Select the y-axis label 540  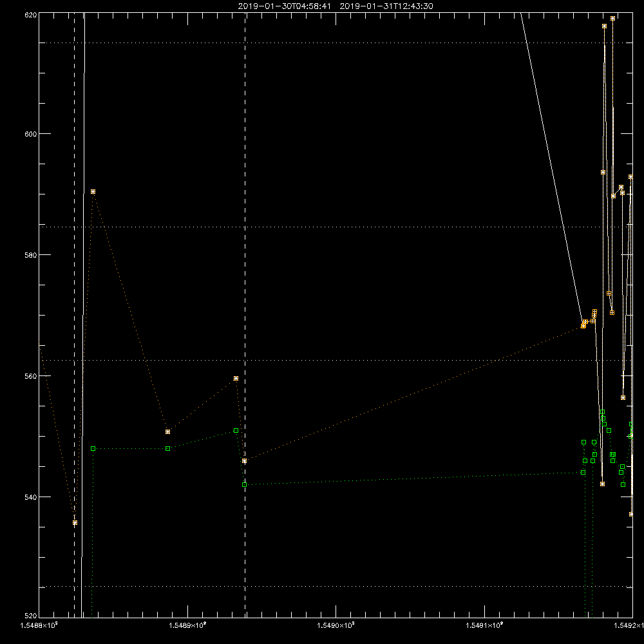pyautogui.click(x=31, y=497)
